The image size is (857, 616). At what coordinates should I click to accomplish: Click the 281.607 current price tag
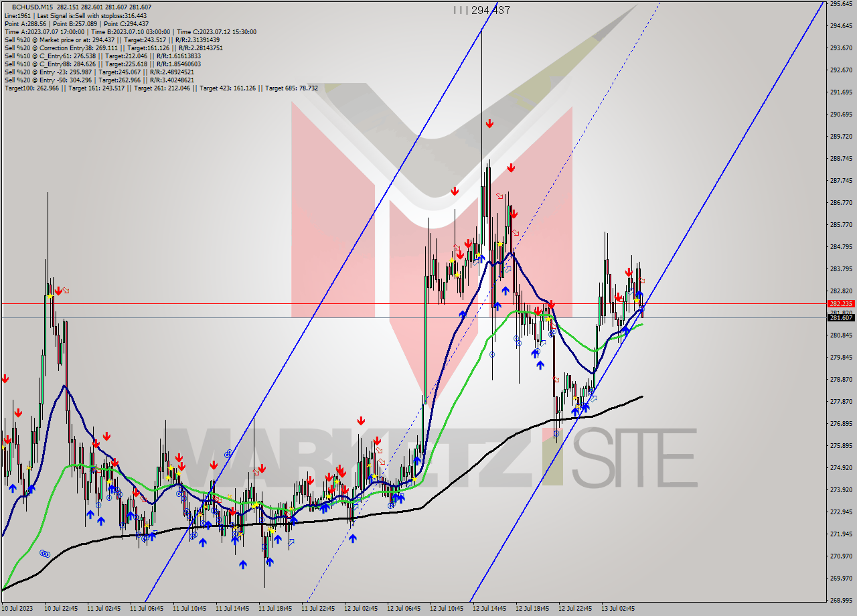coord(842,317)
